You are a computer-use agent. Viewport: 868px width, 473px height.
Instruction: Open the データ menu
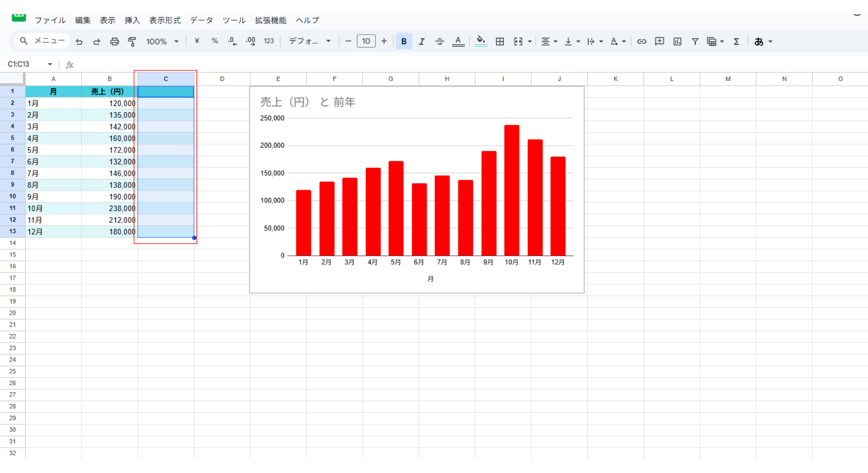[x=201, y=20]
